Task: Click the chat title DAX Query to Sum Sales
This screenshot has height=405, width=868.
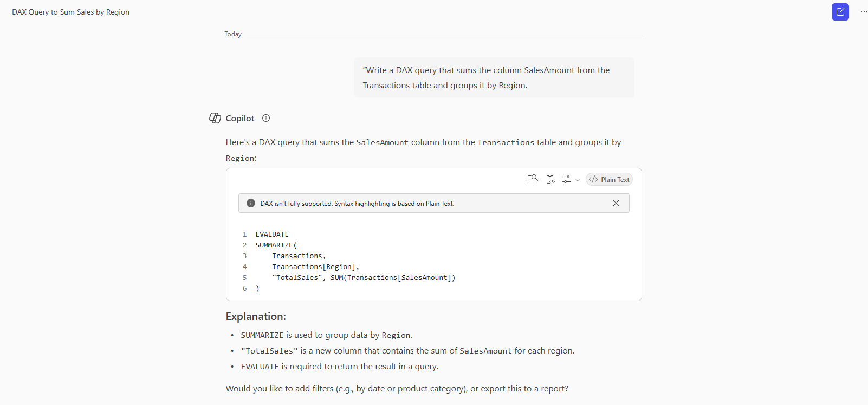Action: (x=71, y=12)
